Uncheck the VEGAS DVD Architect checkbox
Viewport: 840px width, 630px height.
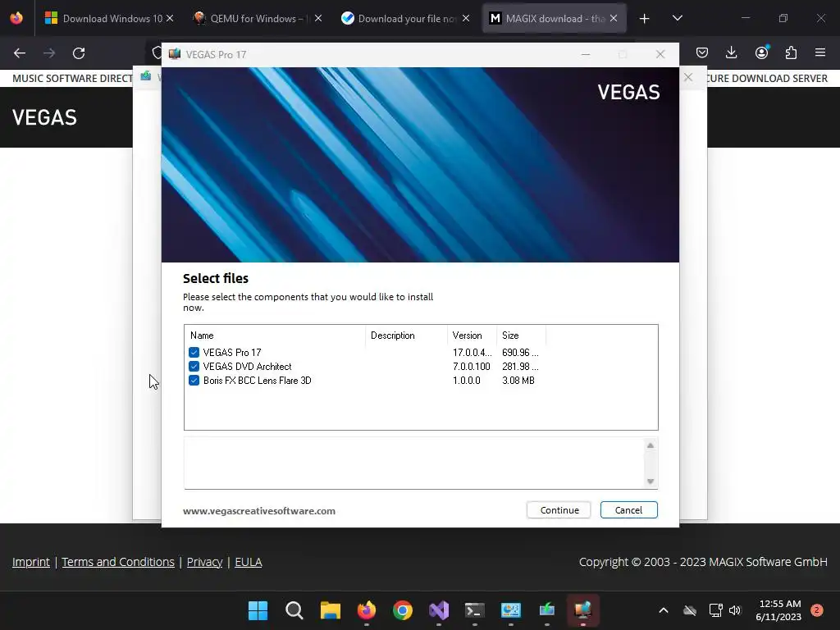pyautogui.click(x=194, y=367)
